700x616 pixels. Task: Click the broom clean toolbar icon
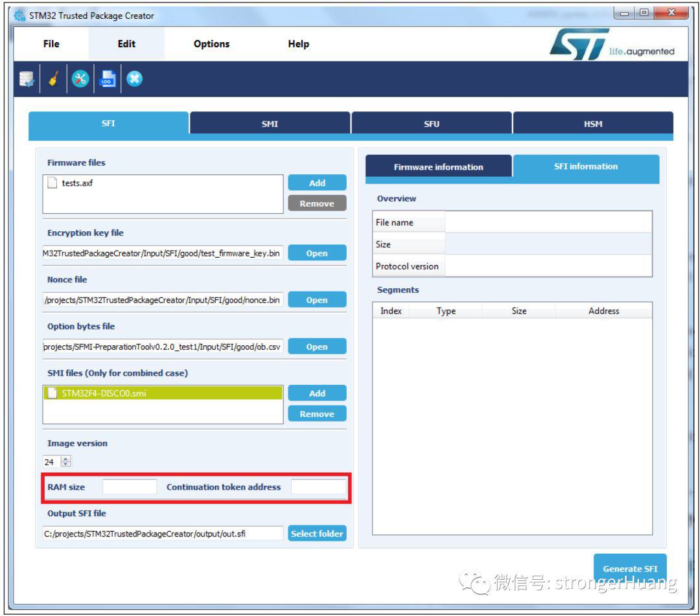pyautogui.click(x=54, y=79)
